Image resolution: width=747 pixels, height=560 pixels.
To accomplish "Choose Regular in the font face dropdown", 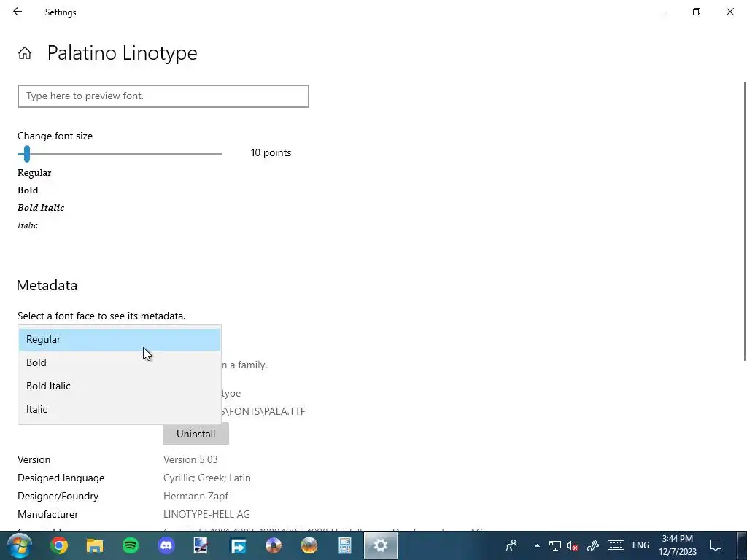I will tap(119, 340).
